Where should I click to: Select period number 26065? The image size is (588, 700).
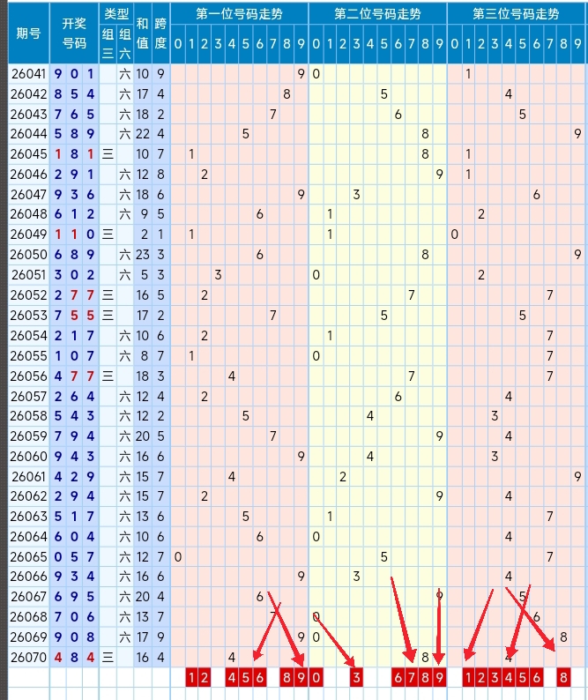coord(28,556)
